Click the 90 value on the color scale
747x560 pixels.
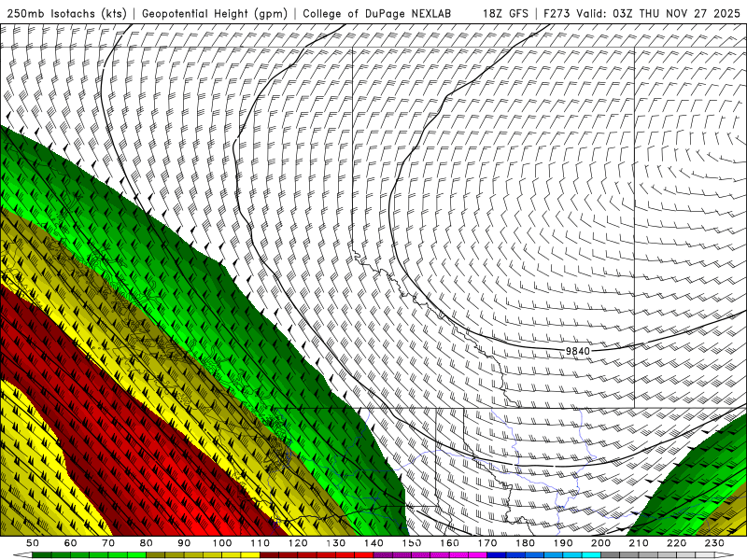[184, 543]
